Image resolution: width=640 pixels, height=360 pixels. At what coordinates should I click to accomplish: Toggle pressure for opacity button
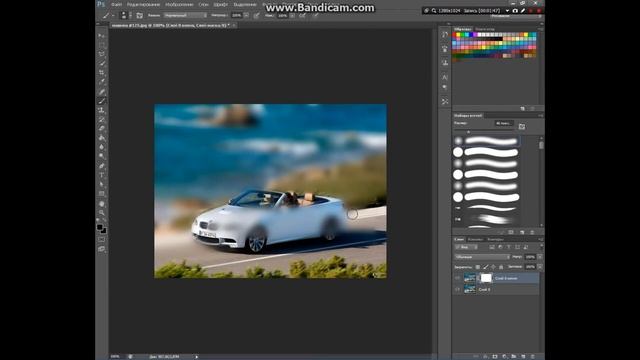[257, 15]
